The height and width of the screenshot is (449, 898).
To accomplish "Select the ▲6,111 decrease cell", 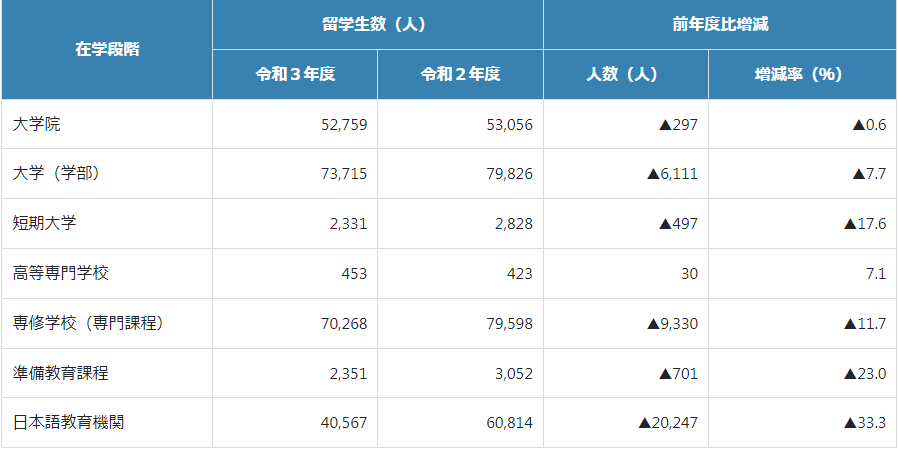I will tap(672, 174).
